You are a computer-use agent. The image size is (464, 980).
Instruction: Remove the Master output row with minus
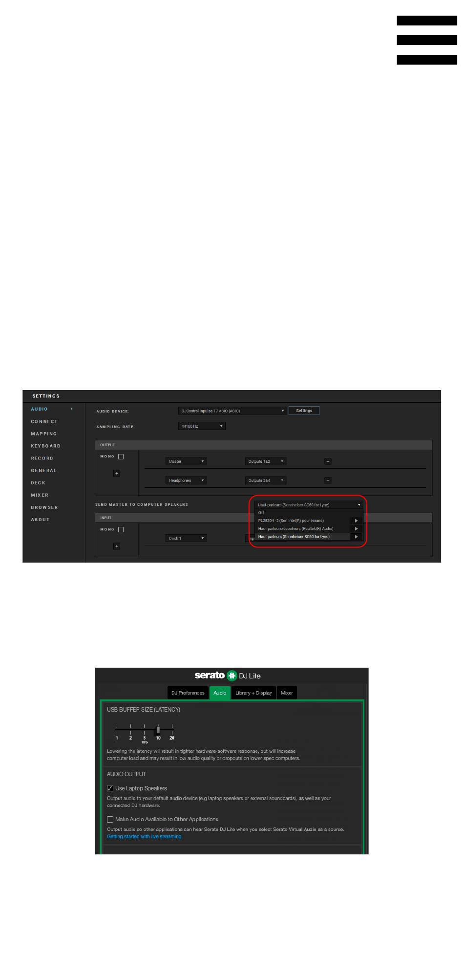[x=328, y=461]
